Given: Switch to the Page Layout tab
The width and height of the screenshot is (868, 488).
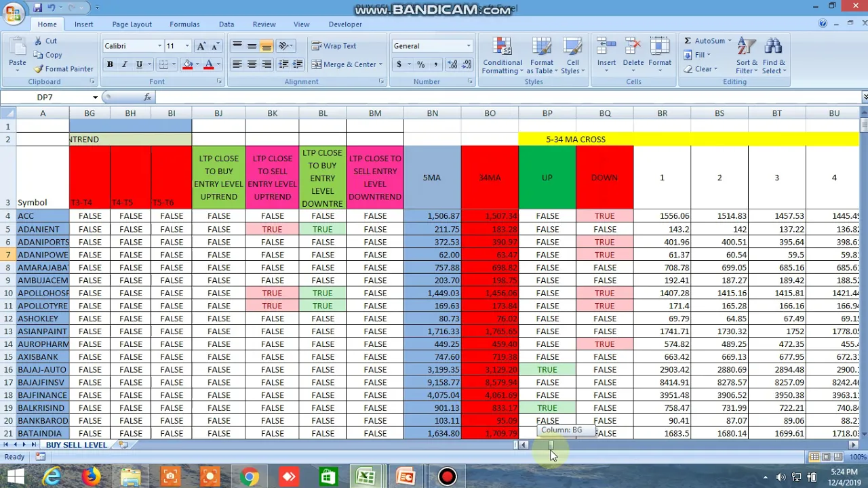Looking at the screenshot, I should tap(132, 24).
